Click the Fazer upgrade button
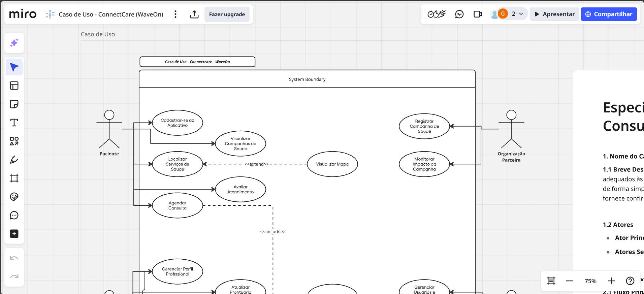The width and height of the screenshot is (644, 294). 227,14
